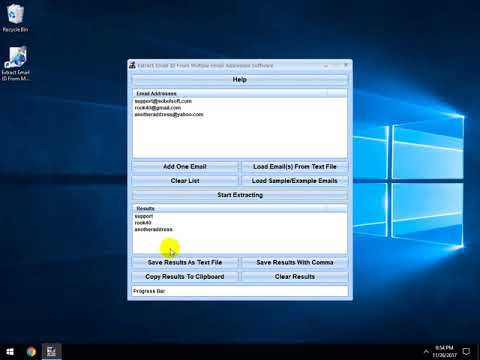Open the Recycle Bin desktop icon

[x=15, y=18]
